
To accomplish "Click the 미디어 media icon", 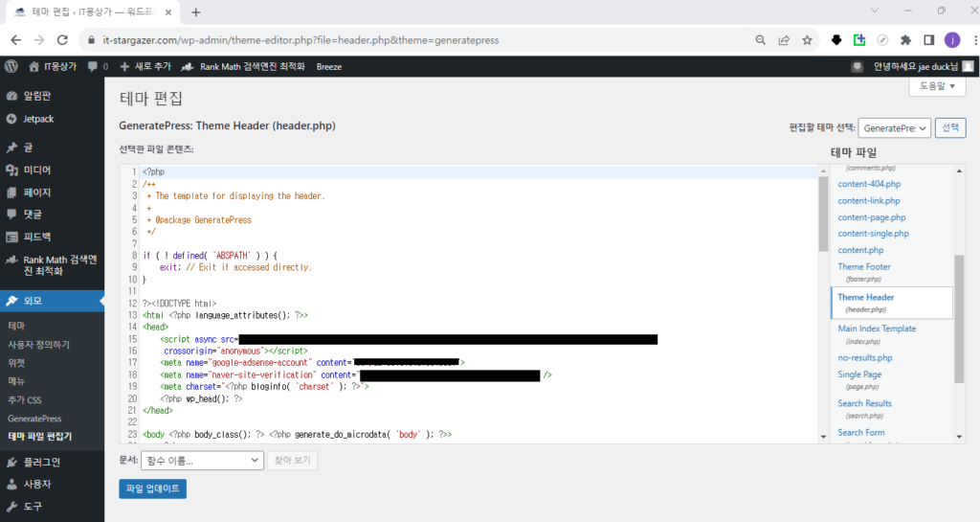I will pyautogui.click(x=11, y=170).
